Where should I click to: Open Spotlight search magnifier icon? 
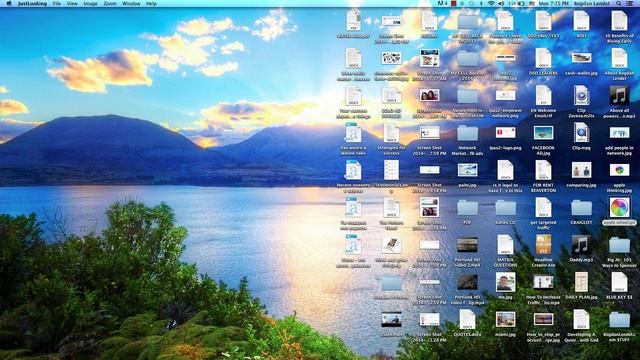click(x=619, y=3)
